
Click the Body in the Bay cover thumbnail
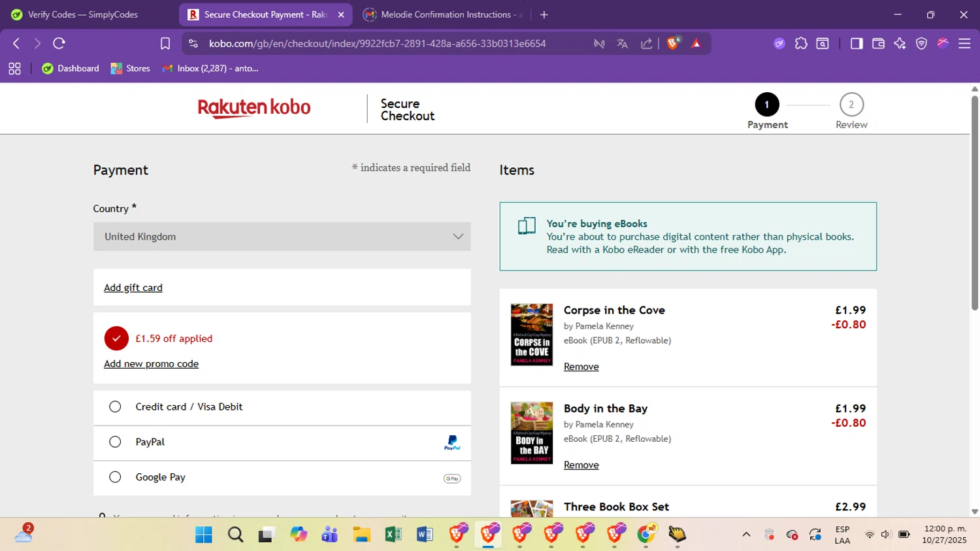(x=531, y=433)
